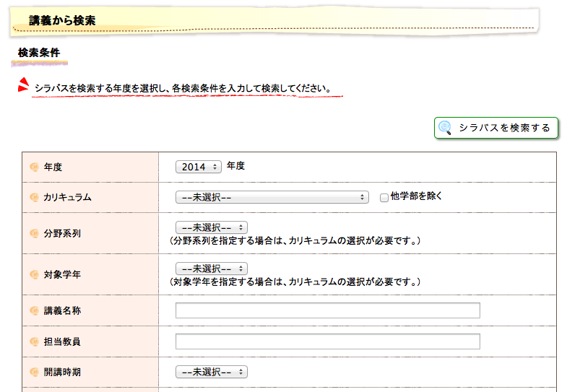The height and width of the screenshot is (392, 567).
Task: Click the magnifying glass search icon
Action: pos(446,128)
